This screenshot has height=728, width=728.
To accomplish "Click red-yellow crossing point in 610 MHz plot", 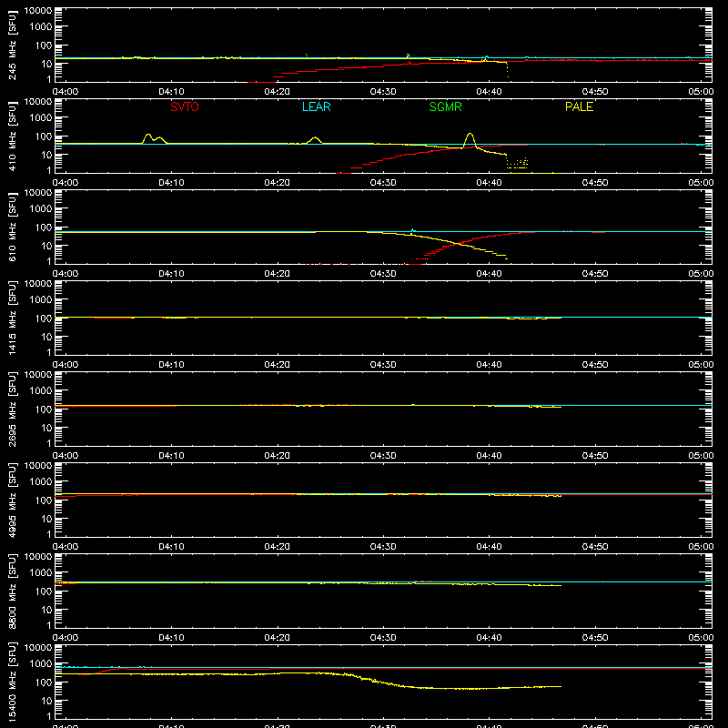I will click(x=459, y=243).
